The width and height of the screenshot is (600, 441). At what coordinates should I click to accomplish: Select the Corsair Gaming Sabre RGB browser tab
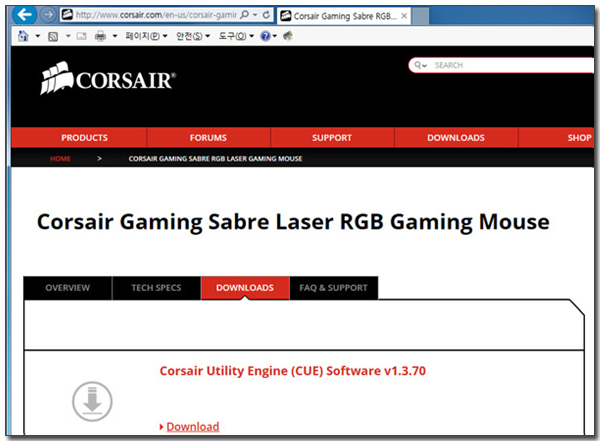343,16
